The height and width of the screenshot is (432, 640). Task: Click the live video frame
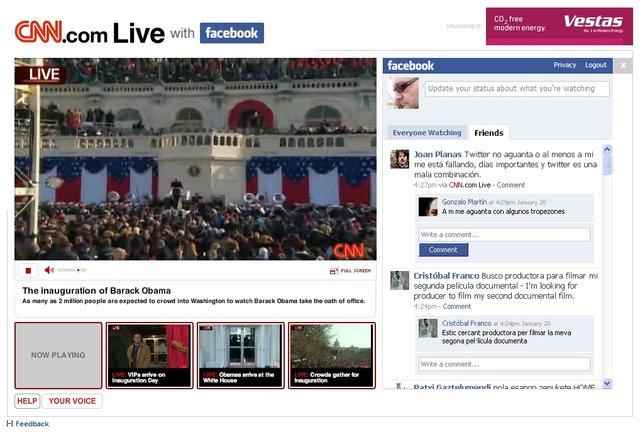coord(196,159)
